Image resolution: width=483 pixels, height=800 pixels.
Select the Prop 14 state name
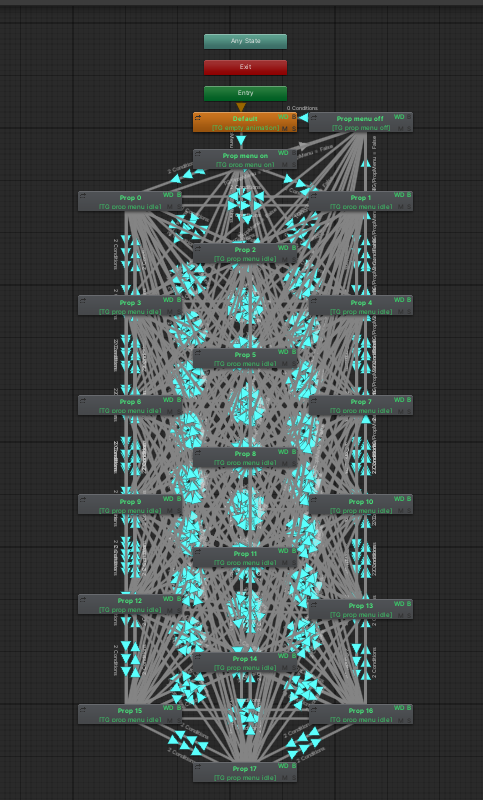tap(245, 659)
